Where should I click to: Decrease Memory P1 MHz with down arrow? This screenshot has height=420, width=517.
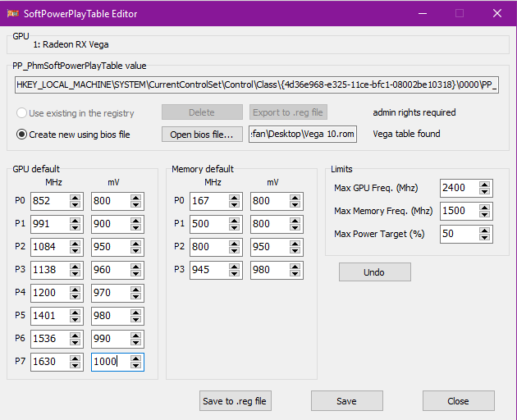[x=234, y=227]
